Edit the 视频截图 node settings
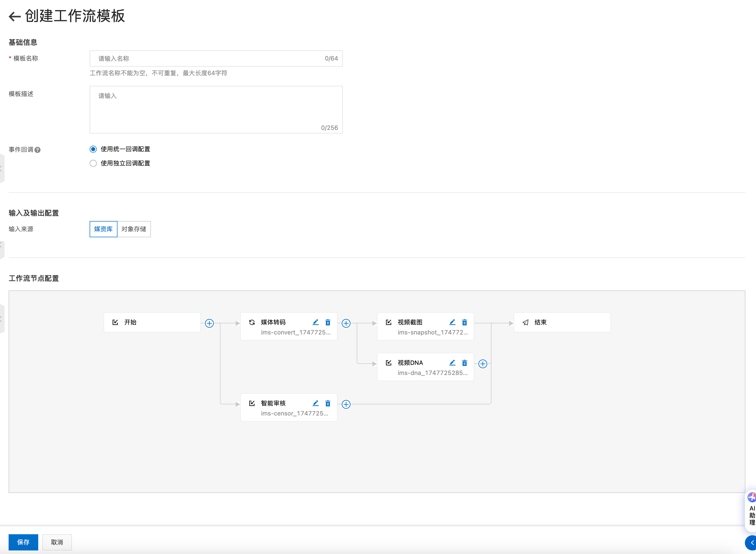This screenshot has width=756, height=554. (452, 322)
